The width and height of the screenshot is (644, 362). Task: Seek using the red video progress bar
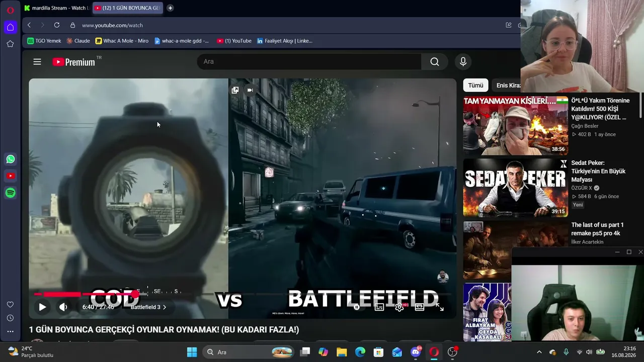click(243, 294)
